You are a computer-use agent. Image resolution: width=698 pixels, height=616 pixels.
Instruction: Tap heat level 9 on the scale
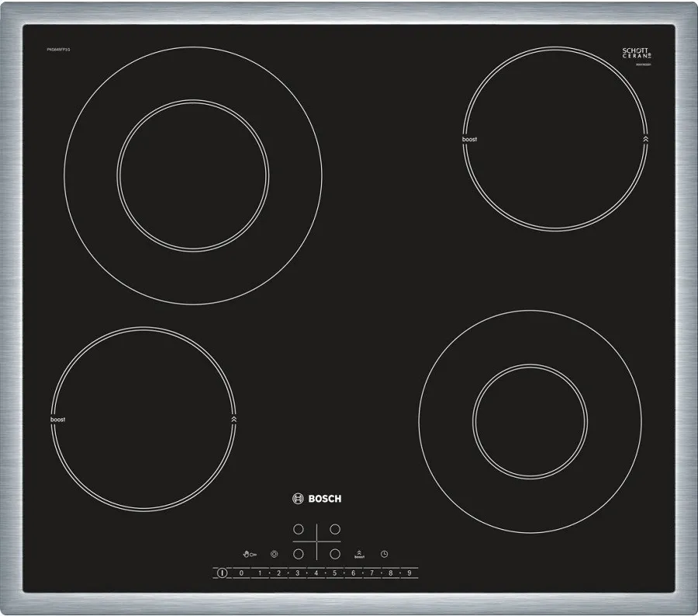pyautogui.click(x=409, y=573)
